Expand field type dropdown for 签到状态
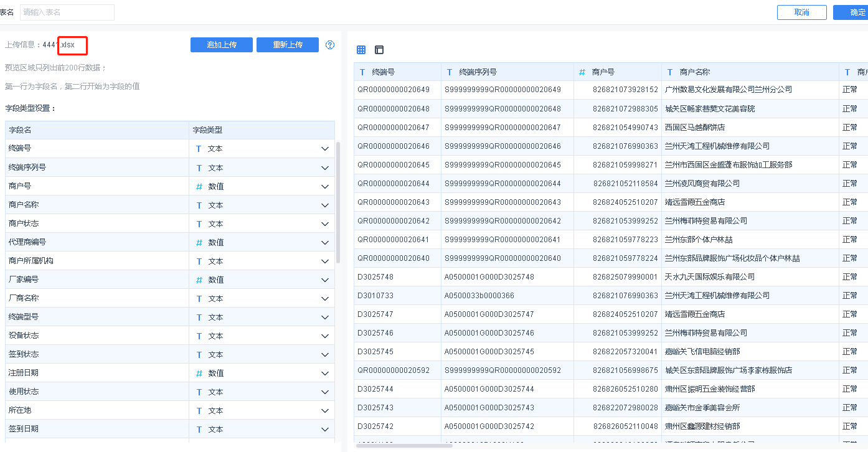 tap(324, 354)
